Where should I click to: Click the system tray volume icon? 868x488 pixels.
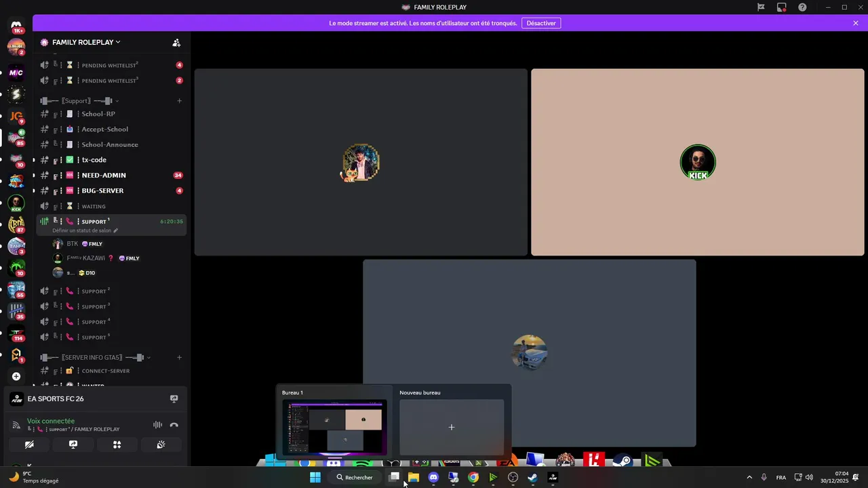coord(809,477)
